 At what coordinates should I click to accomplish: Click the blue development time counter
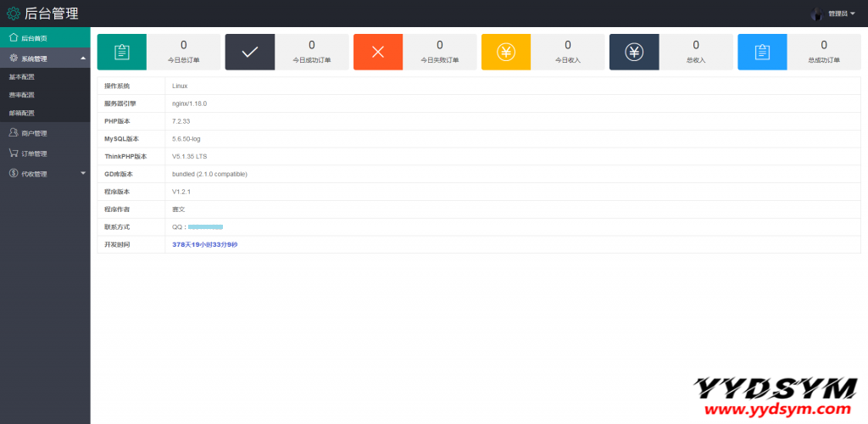click(205, 244)
